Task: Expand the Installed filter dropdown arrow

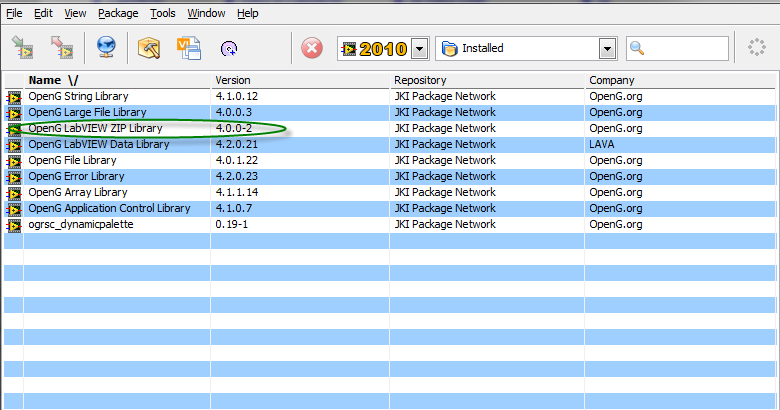Action: (x=607, y=49)
